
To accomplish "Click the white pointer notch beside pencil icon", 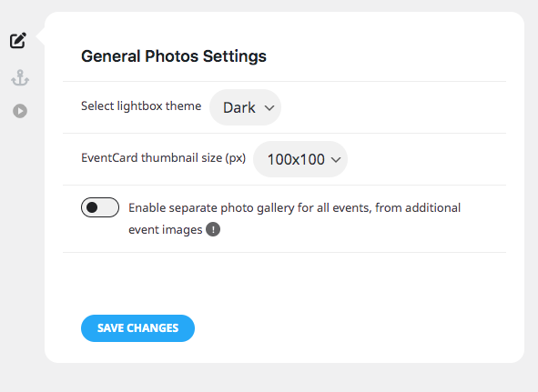I will click(40, 36).
